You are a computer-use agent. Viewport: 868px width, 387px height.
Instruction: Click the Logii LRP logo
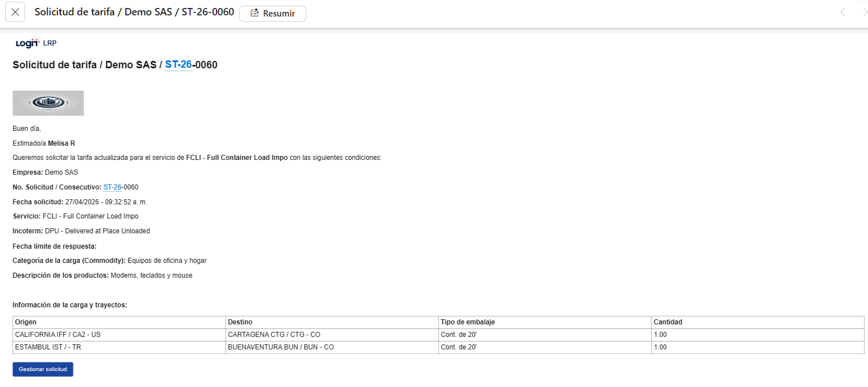point(36,43)
